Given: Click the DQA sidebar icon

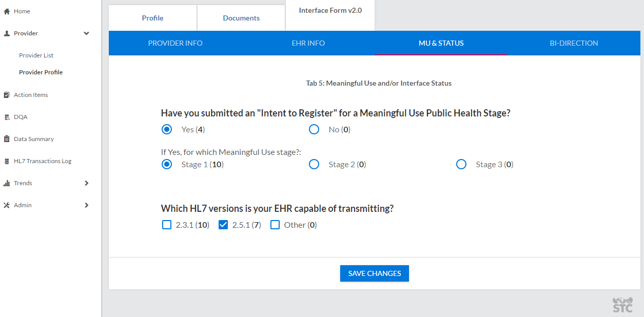Looking at the screenshot, I should (7, 117).
